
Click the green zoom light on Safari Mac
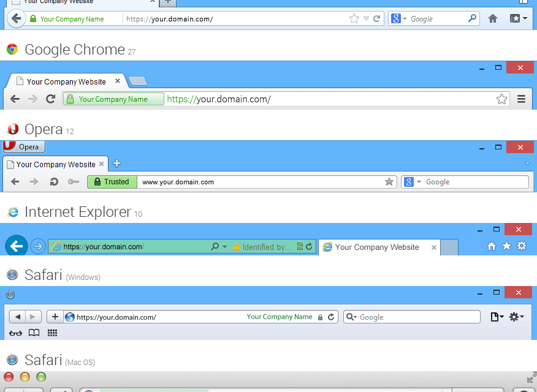(41, 377)
